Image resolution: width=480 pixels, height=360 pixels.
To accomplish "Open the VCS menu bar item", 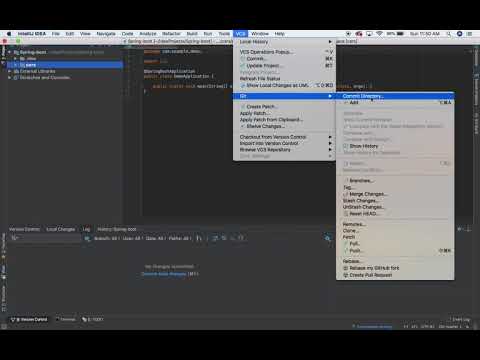I will click(240, 34).
